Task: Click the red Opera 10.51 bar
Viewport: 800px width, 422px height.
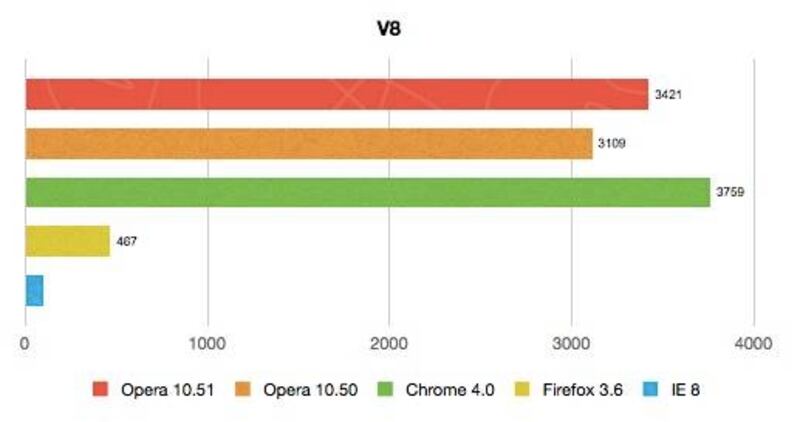Action: click(336, 94)
